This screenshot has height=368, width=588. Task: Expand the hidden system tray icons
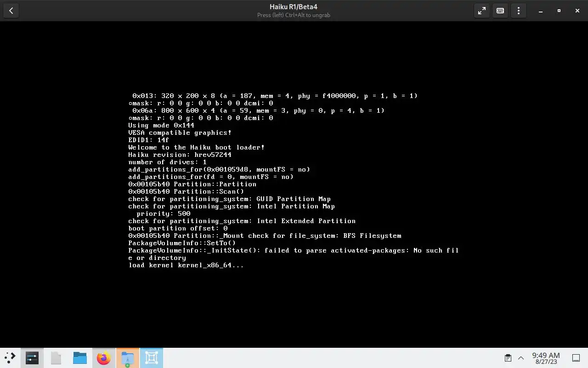click(x=521, y=358)
